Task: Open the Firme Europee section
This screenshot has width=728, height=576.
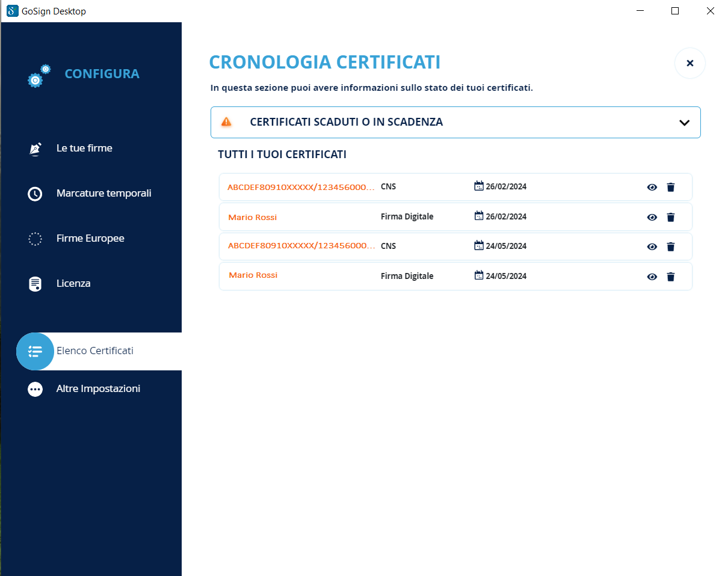Action: 90,239
